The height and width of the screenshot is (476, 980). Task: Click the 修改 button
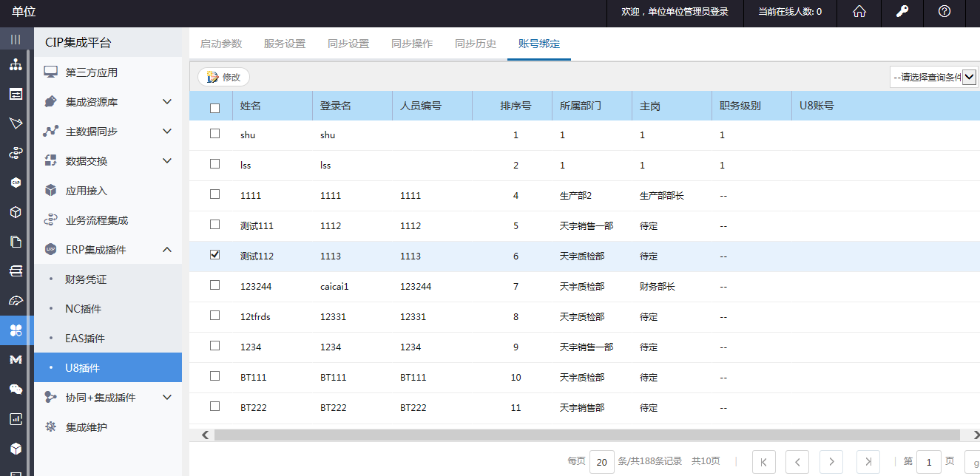click(x=224, y=77)
